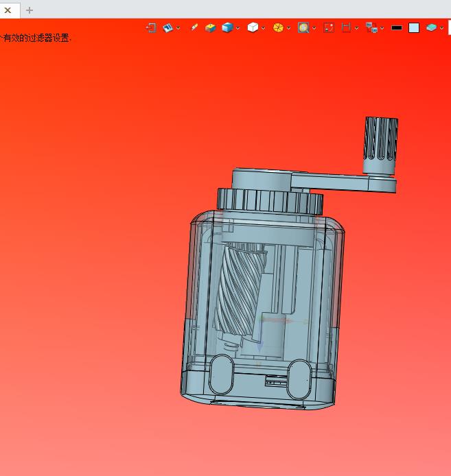Click the yellow-topped colored cube icon

[x=210, y=28]
